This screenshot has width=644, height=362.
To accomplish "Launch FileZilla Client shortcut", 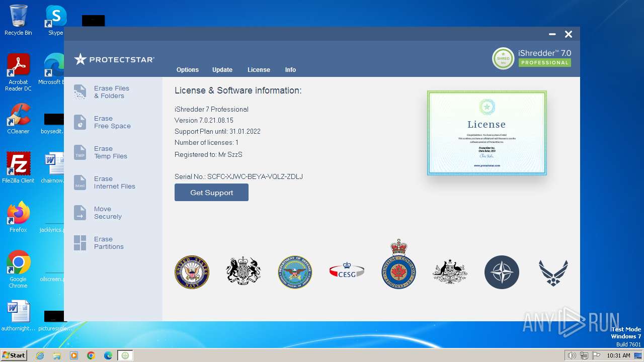I will click(18, 168).
